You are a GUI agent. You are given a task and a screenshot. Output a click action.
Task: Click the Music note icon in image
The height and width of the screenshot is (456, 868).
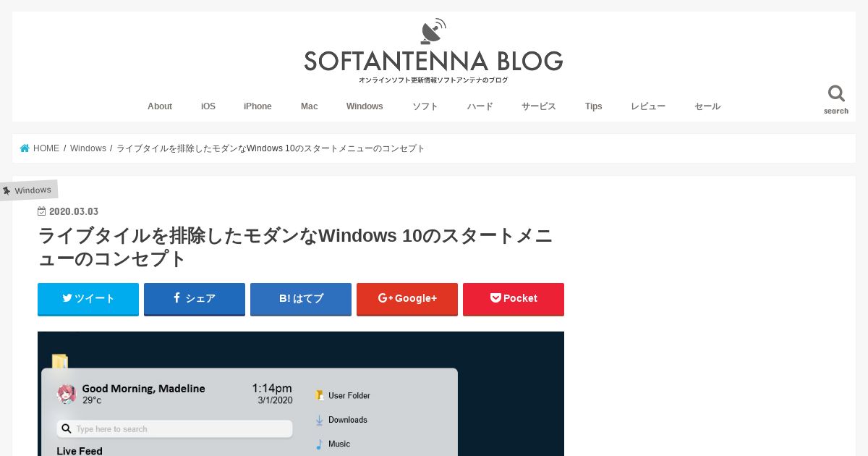point(319,444)
